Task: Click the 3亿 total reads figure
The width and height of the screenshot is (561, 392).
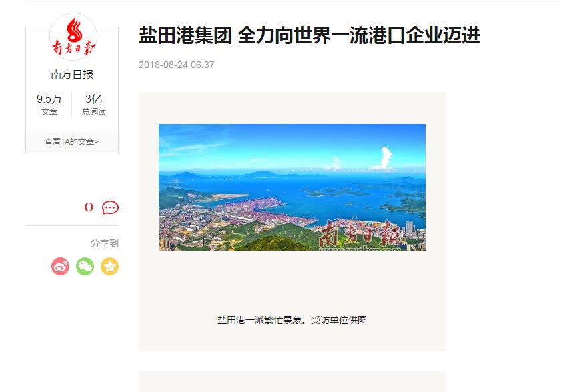Action: point(94,99)
